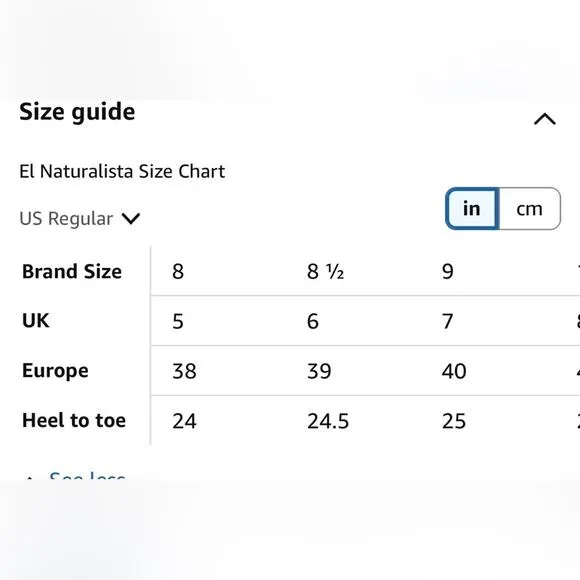Select brand size 9 cell

(x=448, y=272)
